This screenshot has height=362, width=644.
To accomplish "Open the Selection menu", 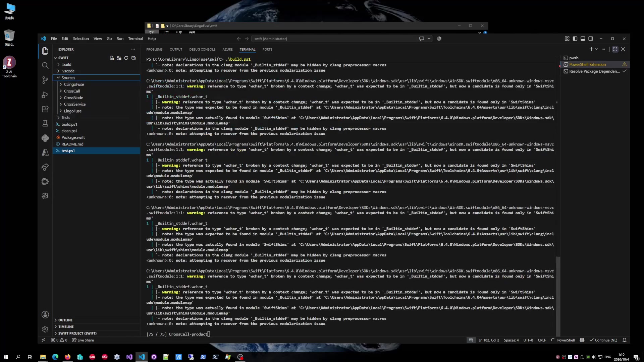I will tap(81, 39).
